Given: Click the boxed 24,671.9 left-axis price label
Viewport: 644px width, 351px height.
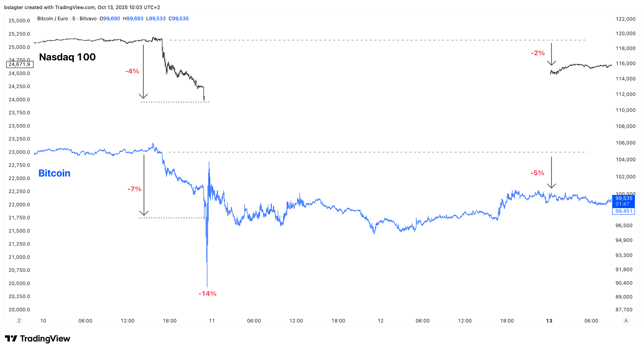Looking at the screenshot, I should tap(19, 64).
